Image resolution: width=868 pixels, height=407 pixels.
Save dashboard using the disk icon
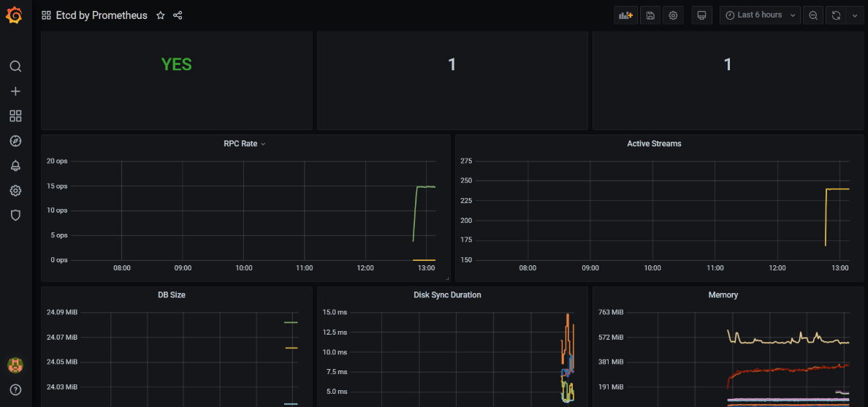[650, 15]
